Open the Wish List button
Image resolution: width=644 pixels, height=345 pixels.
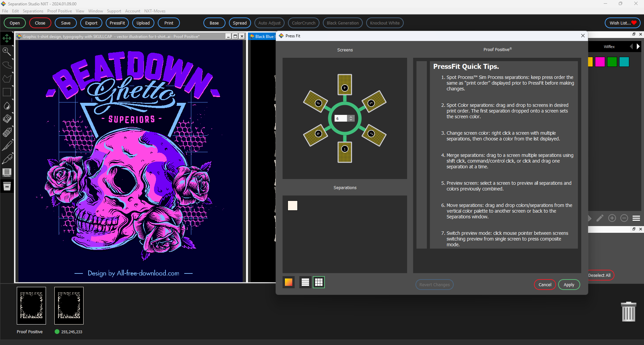click(x=623, y=23)
